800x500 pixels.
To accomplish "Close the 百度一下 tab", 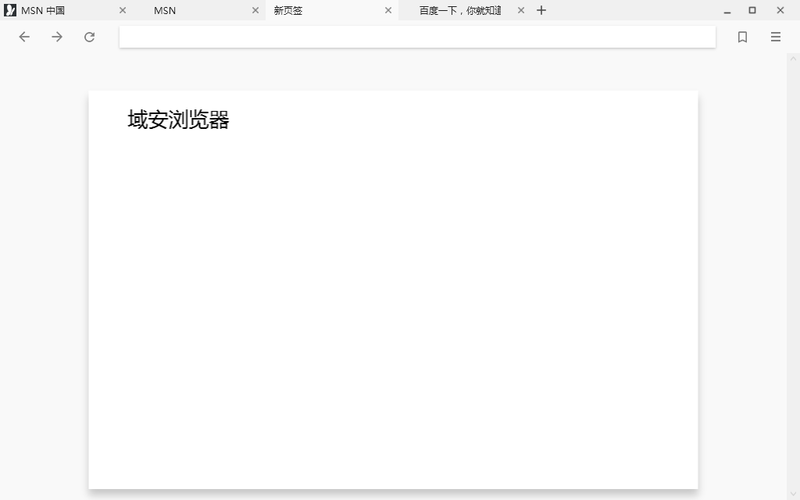I will [x=521, y=10].
